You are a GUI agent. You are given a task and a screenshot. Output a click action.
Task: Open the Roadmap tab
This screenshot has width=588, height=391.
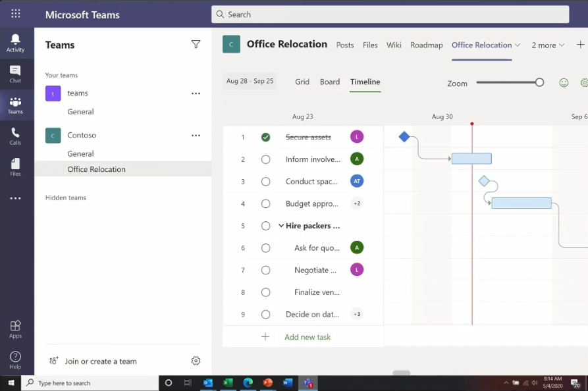[x=427, y=45]
